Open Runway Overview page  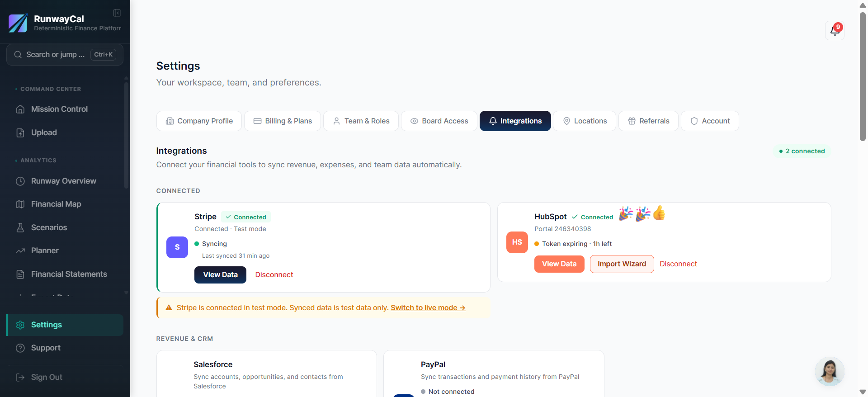65,181
